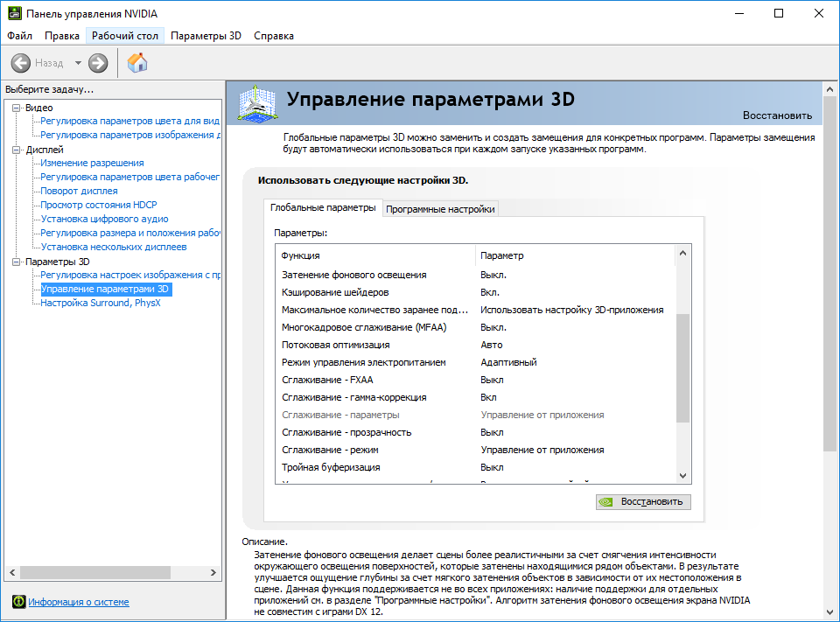The width and height of the screenshot is (840, 622).
Task: Click task tree scroll right arrow
Action: [213, 572]
